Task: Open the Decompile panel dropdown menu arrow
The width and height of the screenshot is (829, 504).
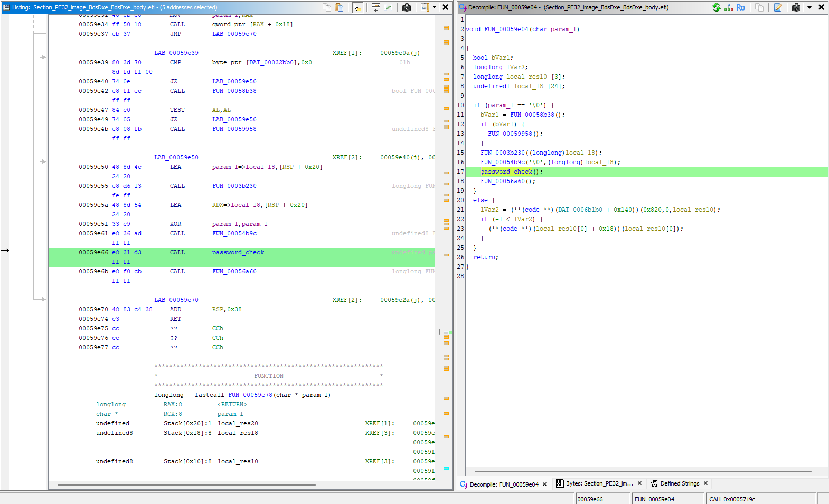Action: (809, 7)
